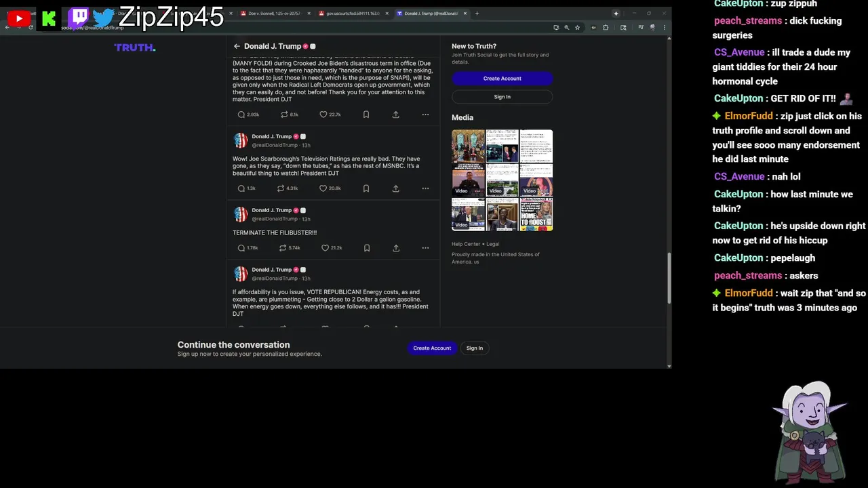This screenshot has width=868, height=488.
Task: Open replies on the SNAP post (2.93k)
Action: [x=248, y=115]
